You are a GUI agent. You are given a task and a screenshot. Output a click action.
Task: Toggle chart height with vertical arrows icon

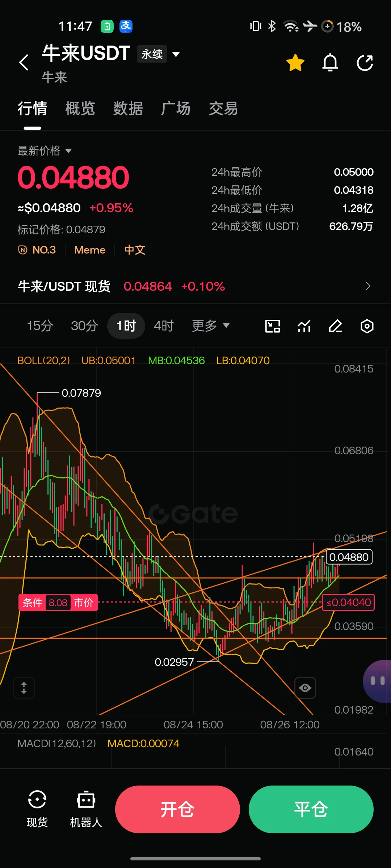click(24, 688)
